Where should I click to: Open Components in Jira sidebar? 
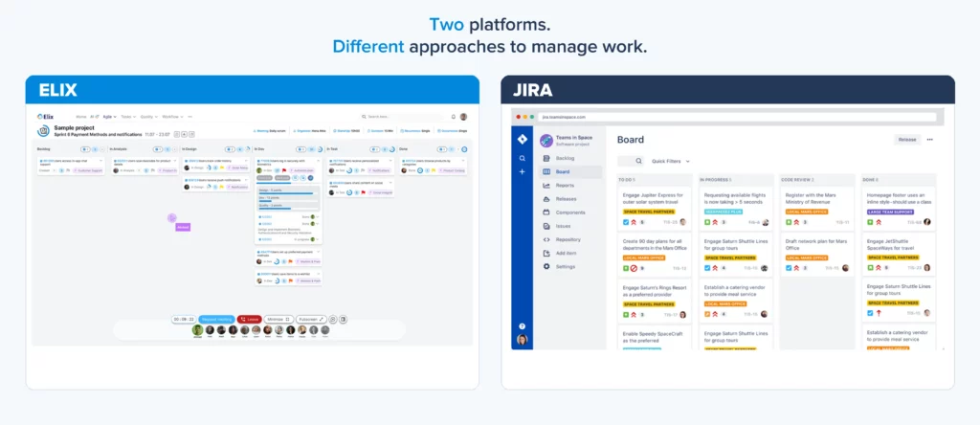570,212
